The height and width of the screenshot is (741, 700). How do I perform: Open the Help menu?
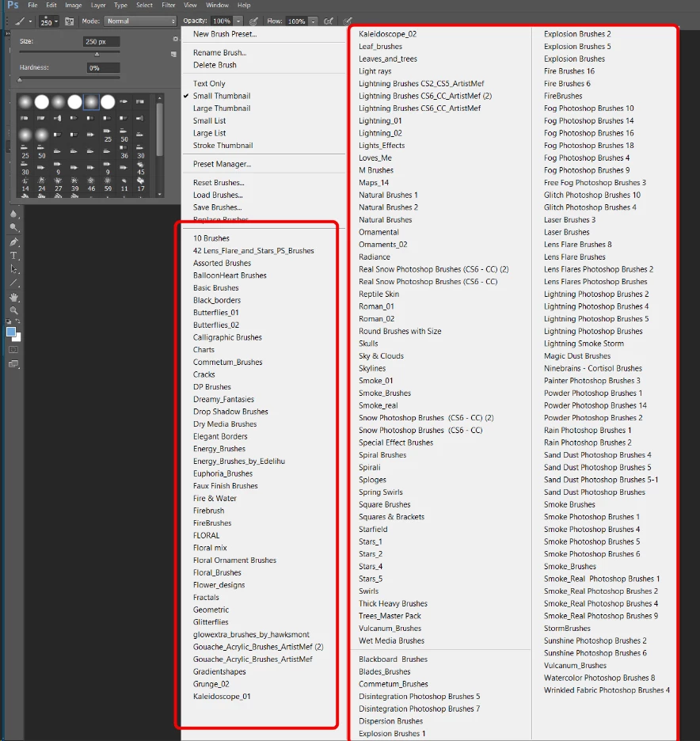point(244,6)
